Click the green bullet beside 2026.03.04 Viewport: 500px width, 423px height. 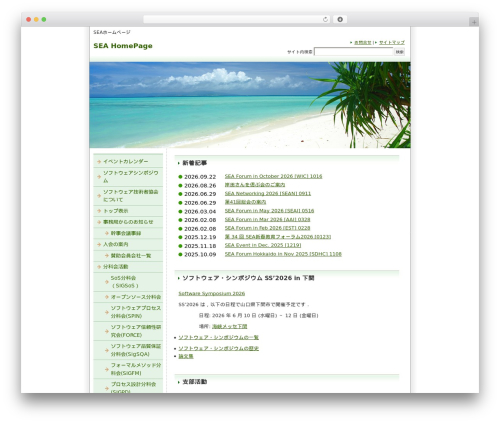pos(180,211)
